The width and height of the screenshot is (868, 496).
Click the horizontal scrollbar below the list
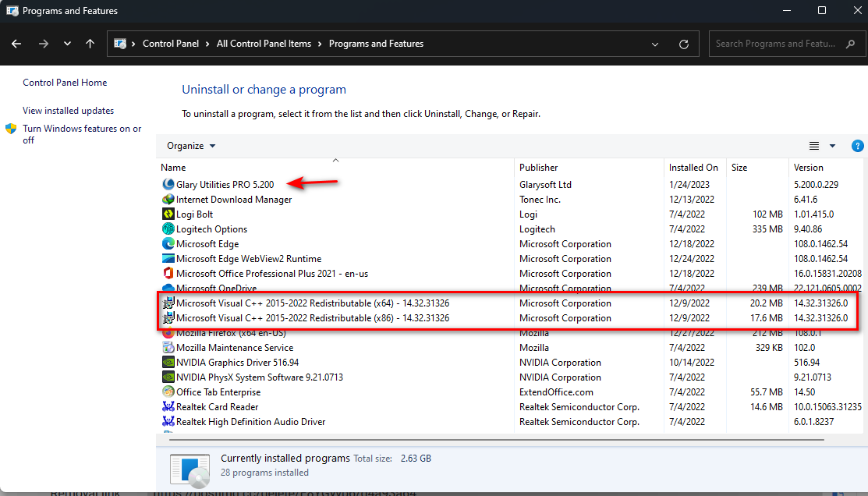click(497, 440)
